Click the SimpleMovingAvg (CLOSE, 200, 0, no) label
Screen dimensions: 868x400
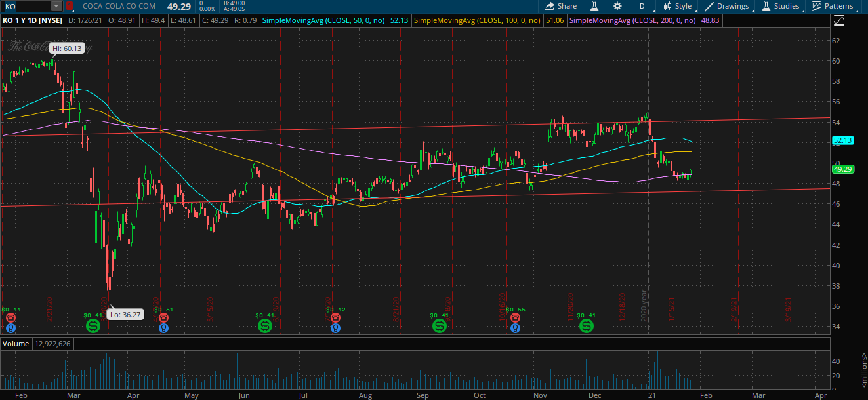(633, 21)
